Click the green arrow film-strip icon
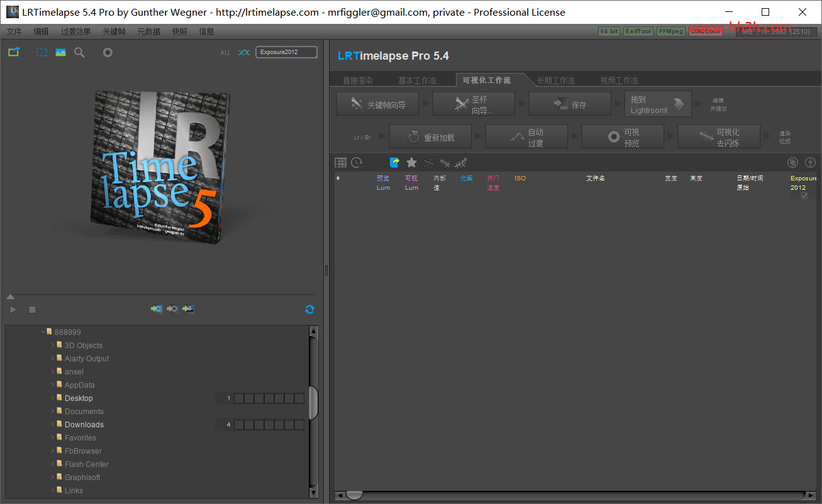 pyautogui.click(x=156, y=309)
